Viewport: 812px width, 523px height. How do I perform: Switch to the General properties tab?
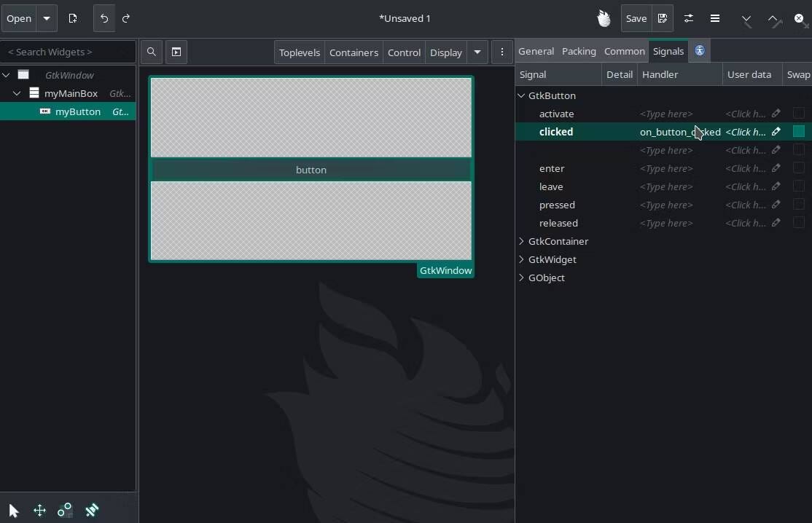[536, 51]
